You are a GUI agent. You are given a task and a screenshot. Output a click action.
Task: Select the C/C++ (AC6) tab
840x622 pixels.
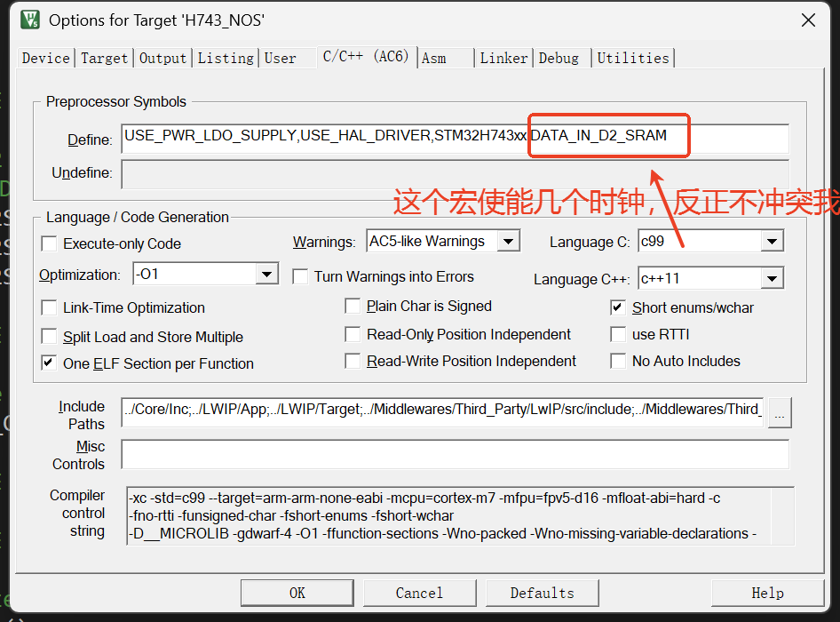(366, 56)
